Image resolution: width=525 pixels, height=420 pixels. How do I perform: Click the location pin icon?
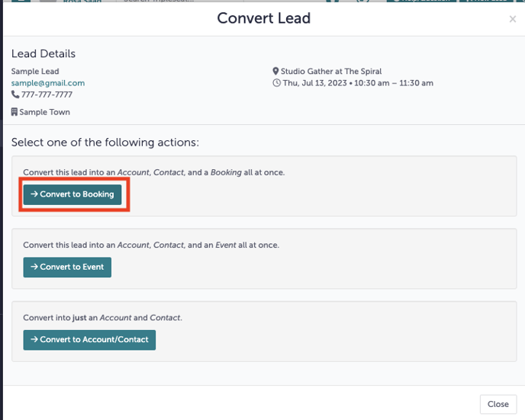coord(275,72)
